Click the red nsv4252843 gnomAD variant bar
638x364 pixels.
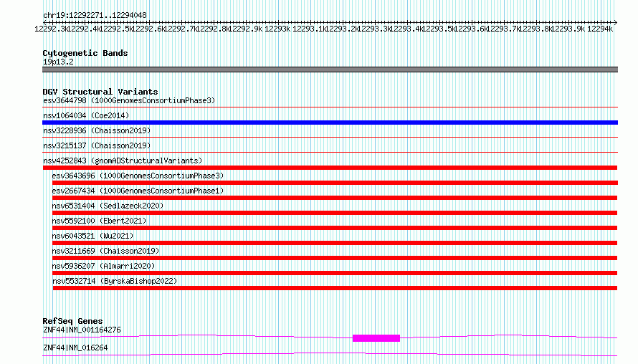tap(330, 168)
